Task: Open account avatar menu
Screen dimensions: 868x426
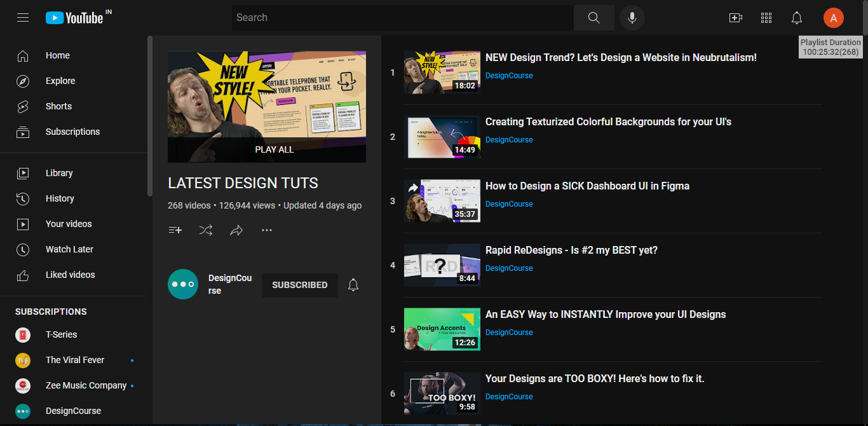Action: point(834,18)
